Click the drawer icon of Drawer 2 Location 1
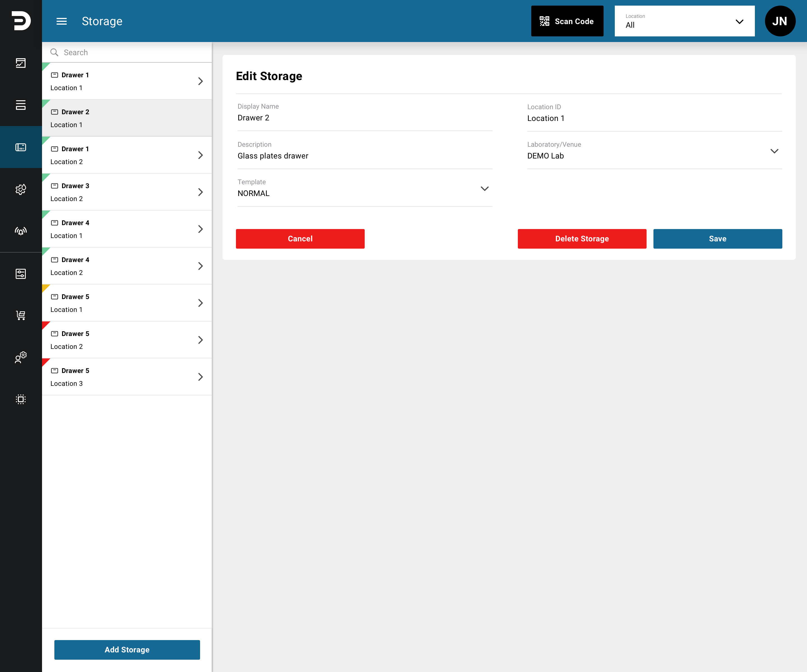 pos(55,112)
